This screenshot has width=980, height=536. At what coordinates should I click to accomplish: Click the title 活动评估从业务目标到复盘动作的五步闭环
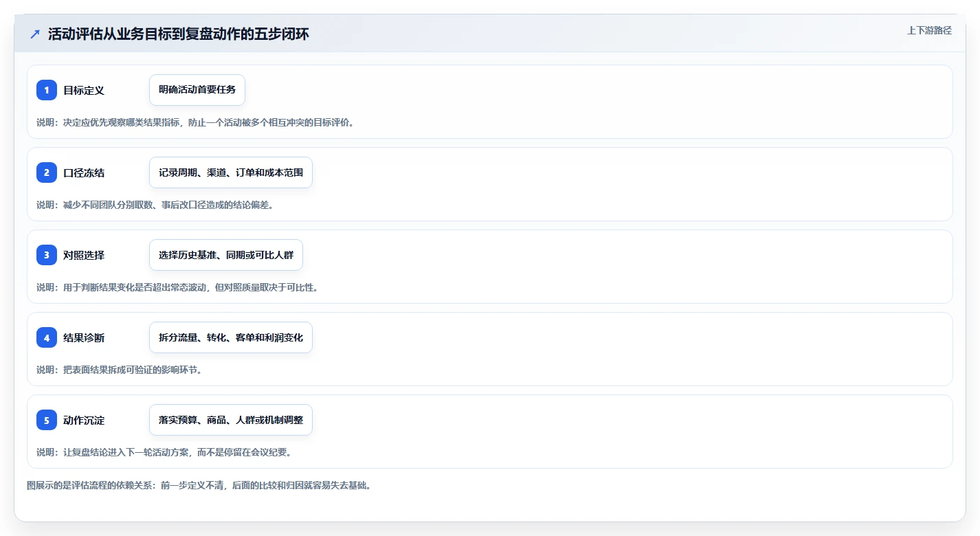(179, 34)
